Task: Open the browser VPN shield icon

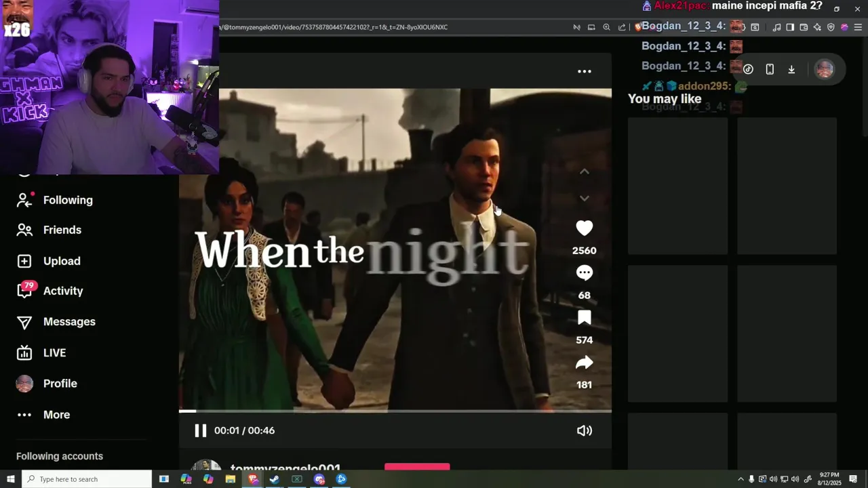Action: [831, 27]
